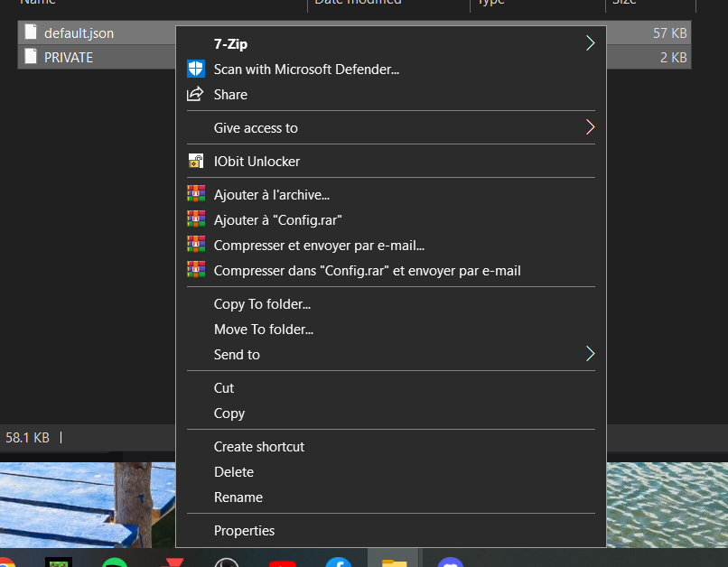Open Discord icon in the taskbar
The height and width of the screenshot is (567, 728).
pos(451,562)
